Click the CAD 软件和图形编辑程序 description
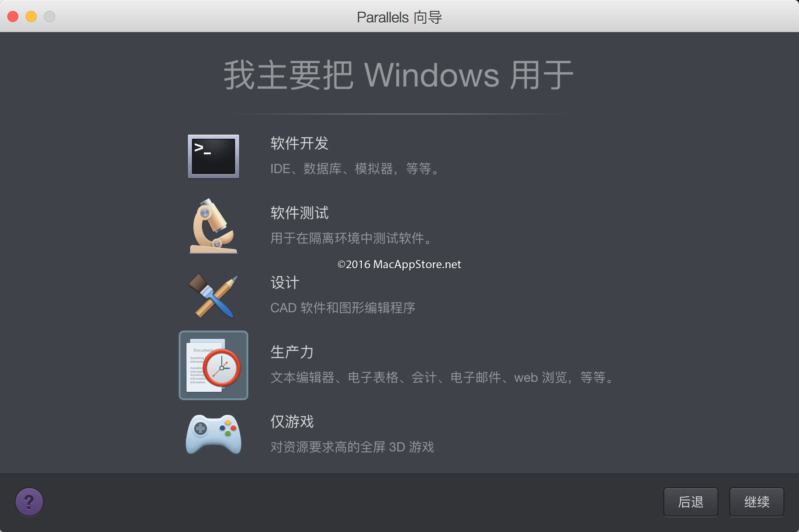 pos(343,308)
